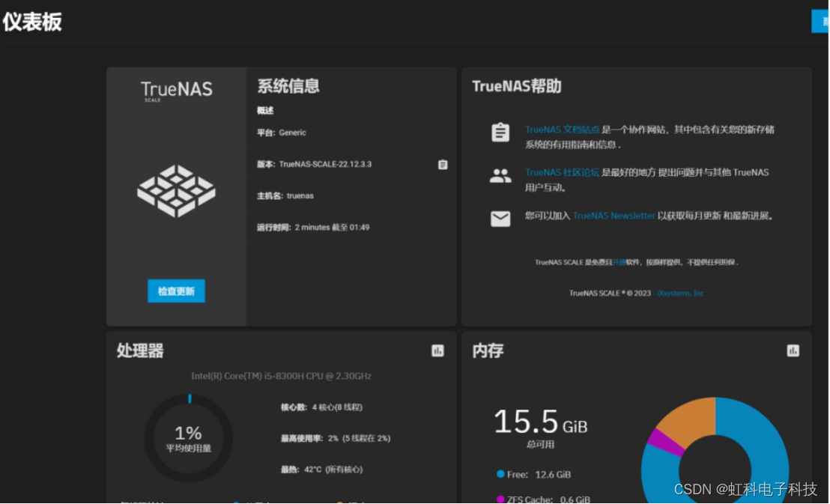Select the ZFS Cache: 0.6 GiB entry
The height and width of the screenshot is (504, 830).
point(544,499)
